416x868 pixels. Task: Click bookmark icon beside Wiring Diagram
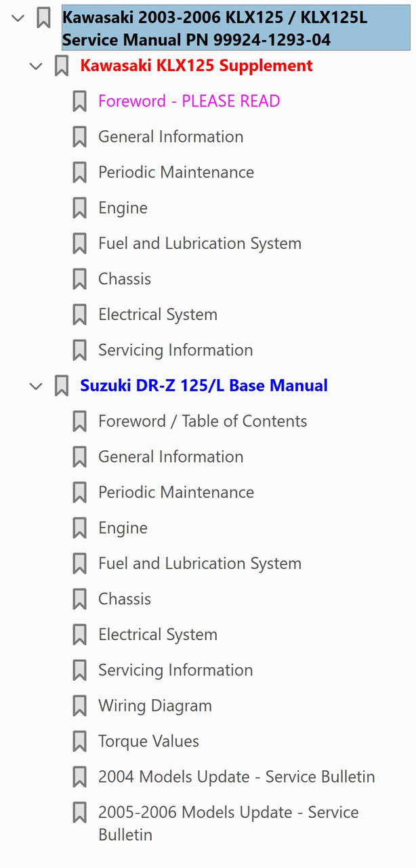(x=79, y=706)
